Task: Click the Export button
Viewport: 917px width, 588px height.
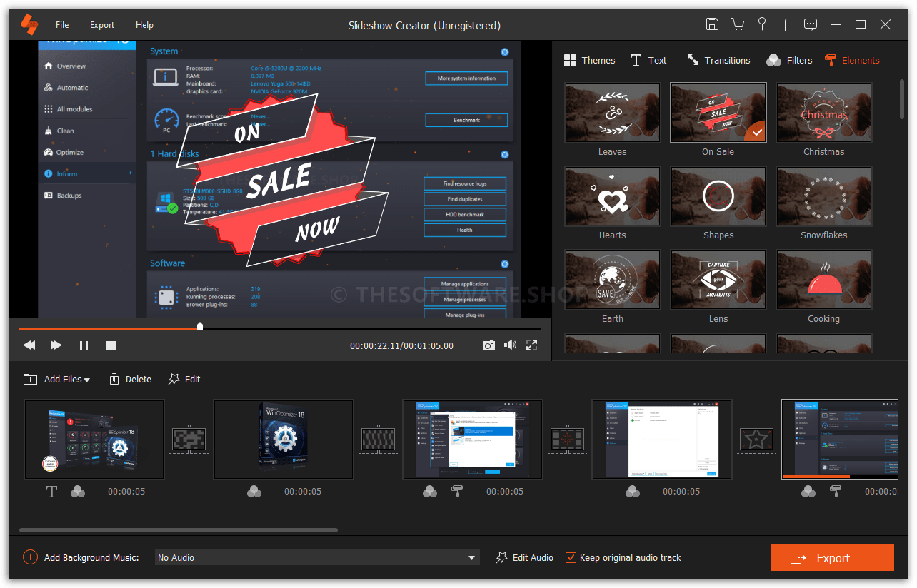Action: 832,557
